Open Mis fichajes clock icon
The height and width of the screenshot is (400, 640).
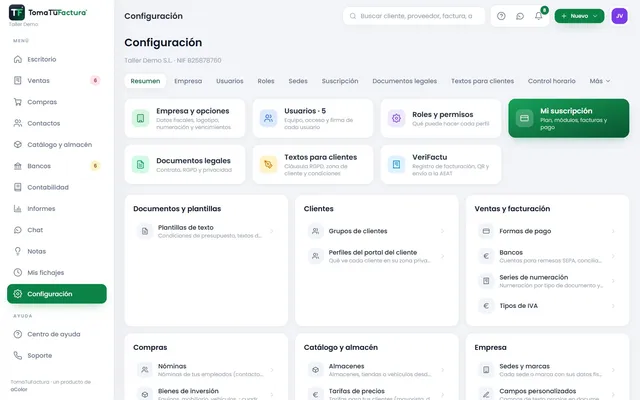(x=18, y=272)
